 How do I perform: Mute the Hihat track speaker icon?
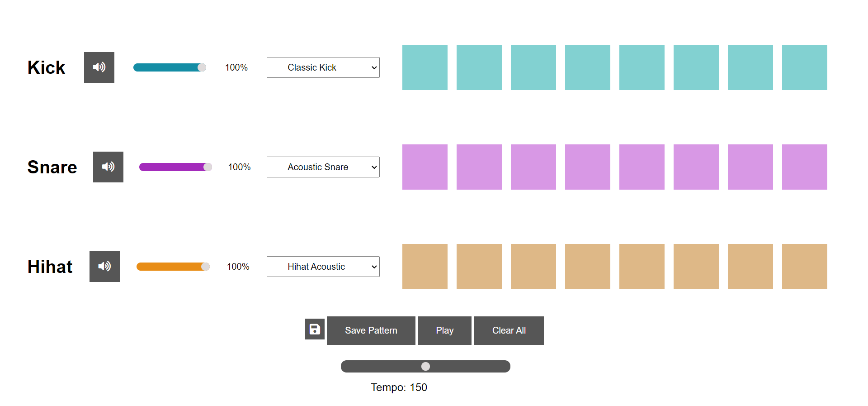click(x=104, y=267)
